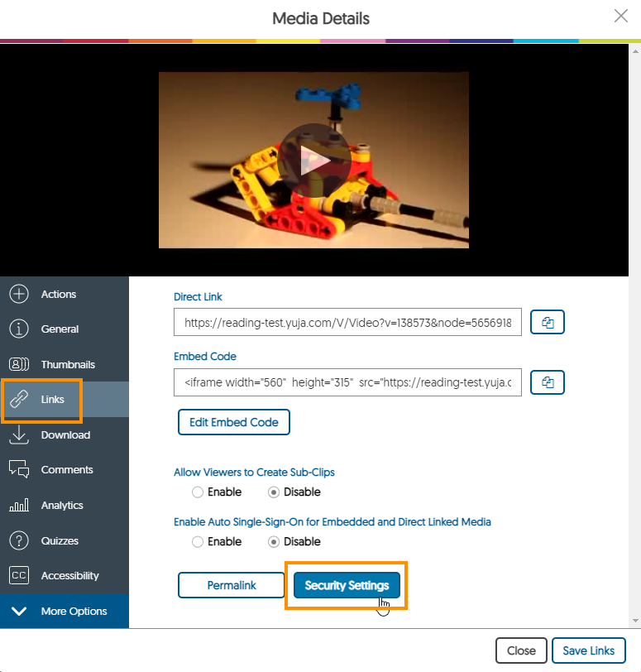Select Disable for Create Sub-Clips
The height and width of the screenshot is (672, 641).
click(274, 492)
